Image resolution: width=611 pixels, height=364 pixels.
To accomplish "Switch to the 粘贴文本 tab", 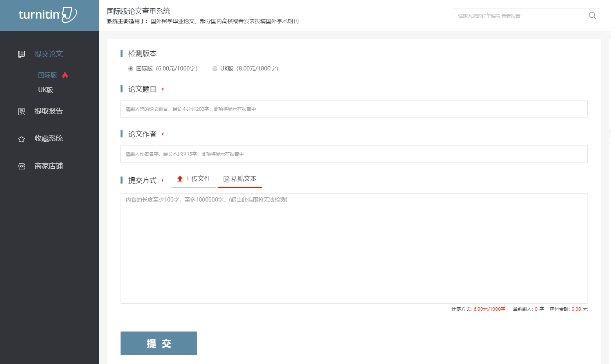I will click(240, 179).
